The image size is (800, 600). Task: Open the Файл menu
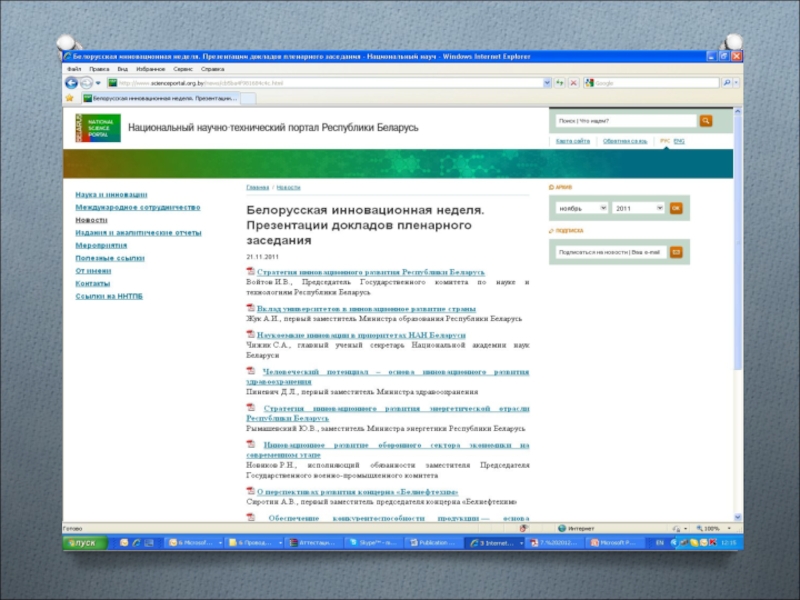[x=74, y=69]
